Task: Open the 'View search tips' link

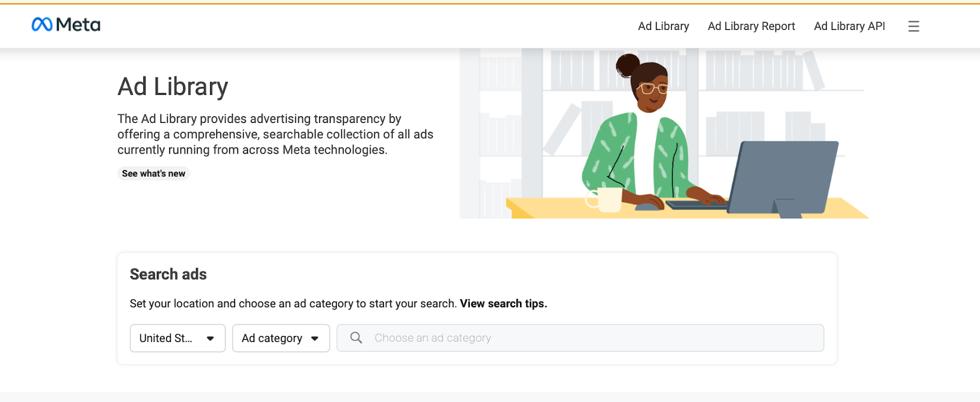Action: (x=502, y=303)
